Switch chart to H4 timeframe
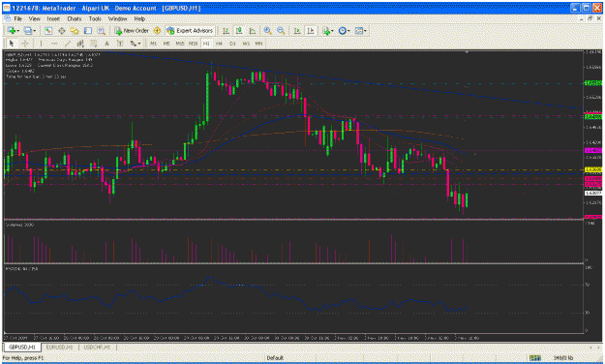The height and width of the screenshot is (364, 605). (219, 44)
